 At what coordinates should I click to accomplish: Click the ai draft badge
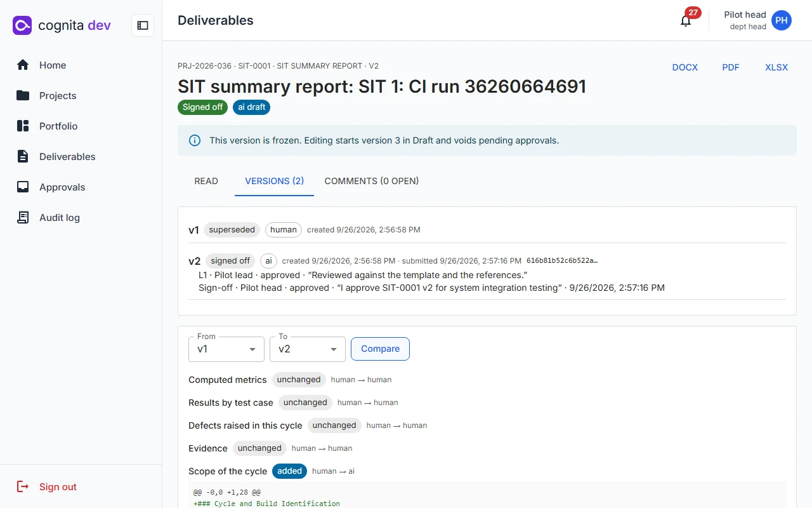pos(251,107)
